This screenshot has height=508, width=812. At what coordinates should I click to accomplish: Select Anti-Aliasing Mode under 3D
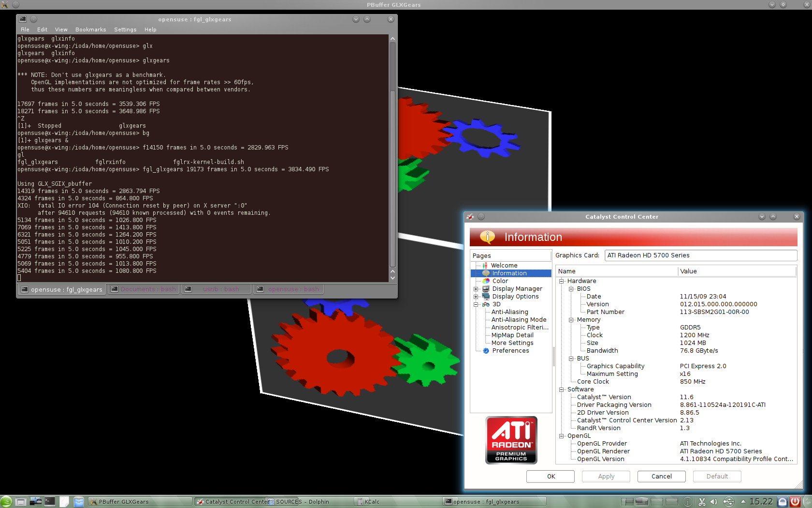tap(519, 320)
